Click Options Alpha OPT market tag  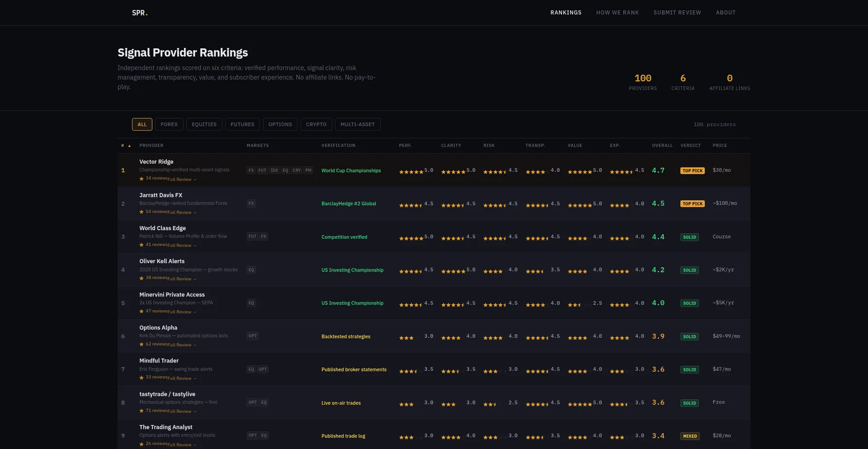tap(253, 336)
